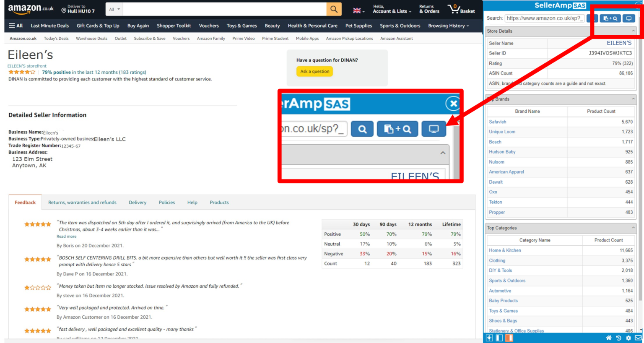The image size is (644, 343).
Task: Click the seller's orange star rating
Action: (x=22, y=72)
